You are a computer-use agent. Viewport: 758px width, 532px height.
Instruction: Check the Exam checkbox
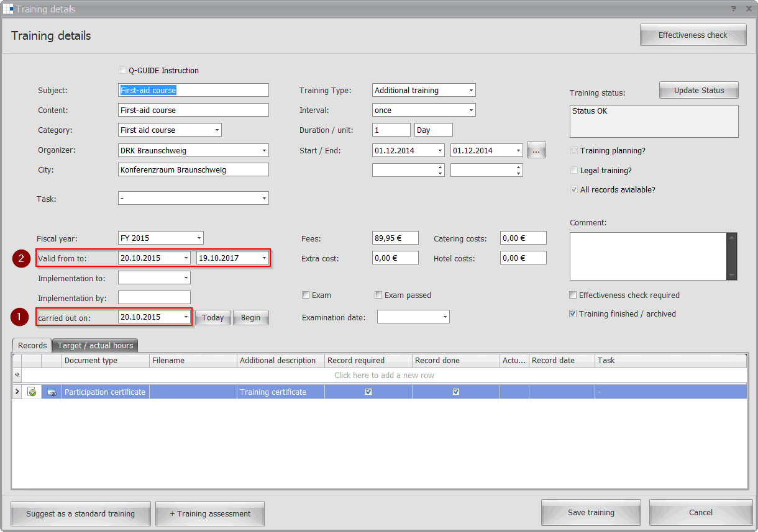(306, 295)
